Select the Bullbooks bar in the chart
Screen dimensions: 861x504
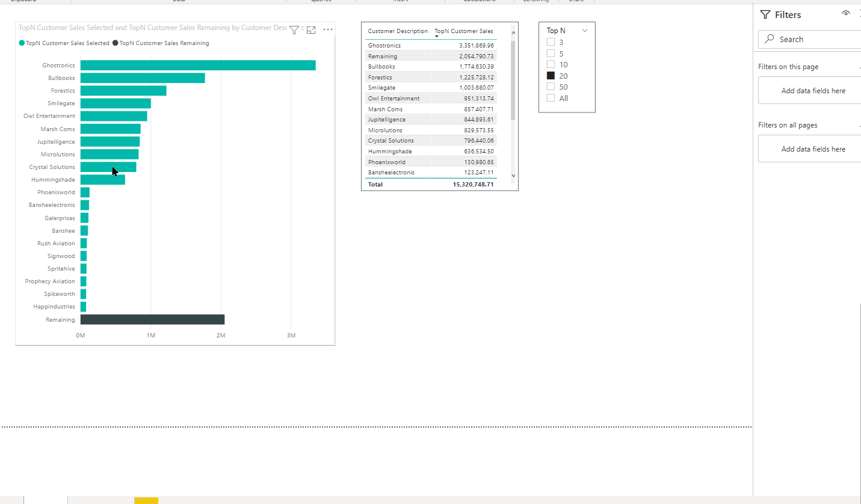tap(143, 78)
